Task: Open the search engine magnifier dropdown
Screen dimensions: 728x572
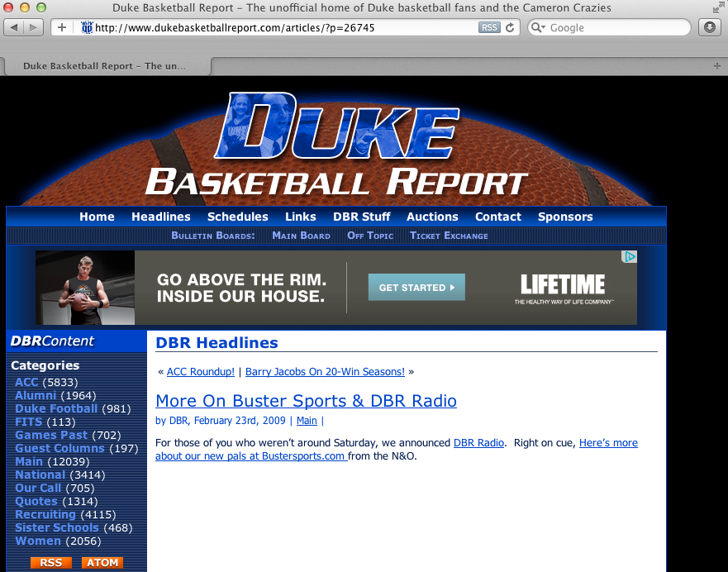Action: click(538, 28)
